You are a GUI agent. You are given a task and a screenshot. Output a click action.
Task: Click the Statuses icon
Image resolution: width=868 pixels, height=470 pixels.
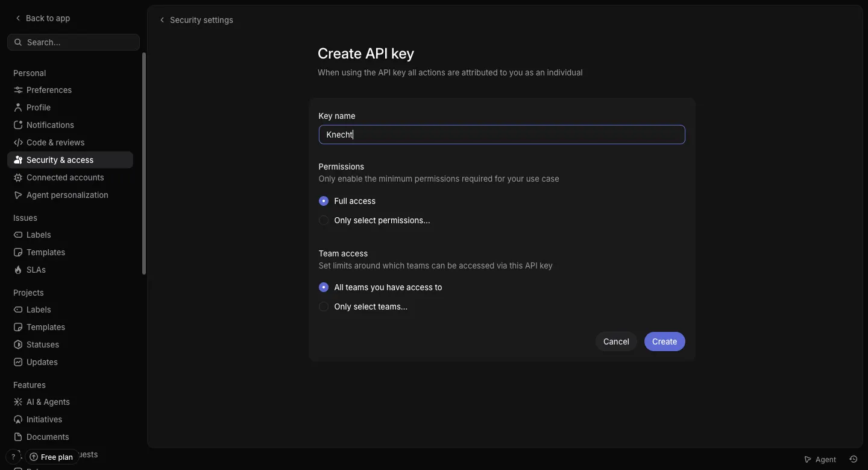pos(18,345)
